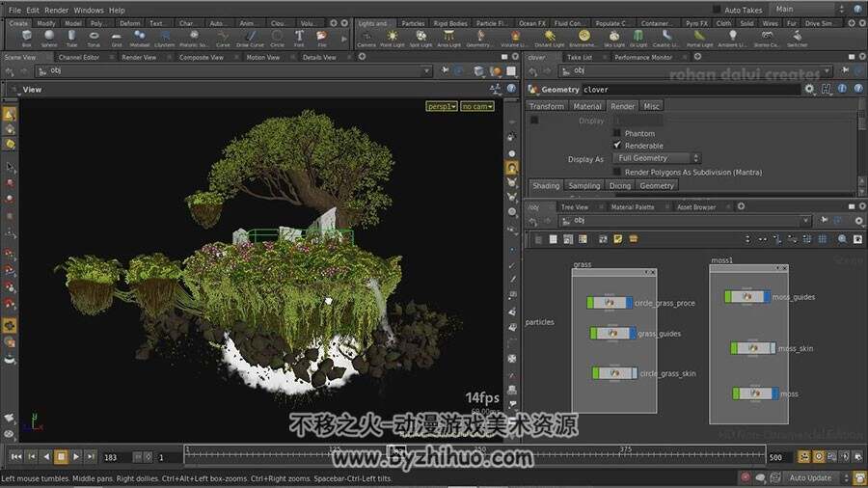Toggle the Auto Takes checkbox
The height and width of the screenshot is (488, 868).
[x=717, y=10]
